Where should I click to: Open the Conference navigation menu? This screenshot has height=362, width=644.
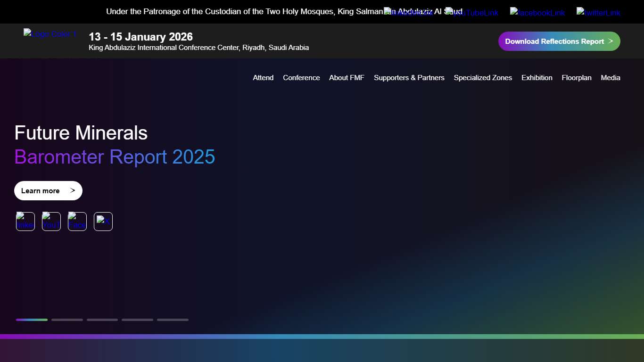tap(301, 78)
